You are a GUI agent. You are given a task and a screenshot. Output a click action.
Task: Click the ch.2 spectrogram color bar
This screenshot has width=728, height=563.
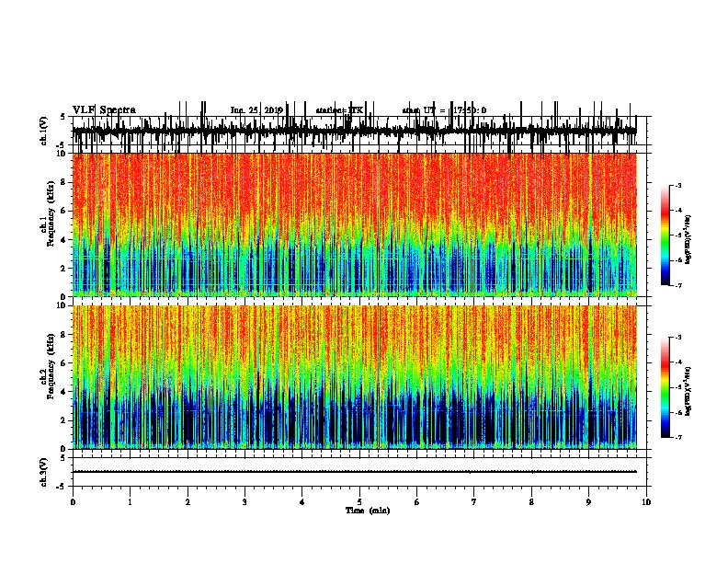pyautogui.click(x=665, y=387)
